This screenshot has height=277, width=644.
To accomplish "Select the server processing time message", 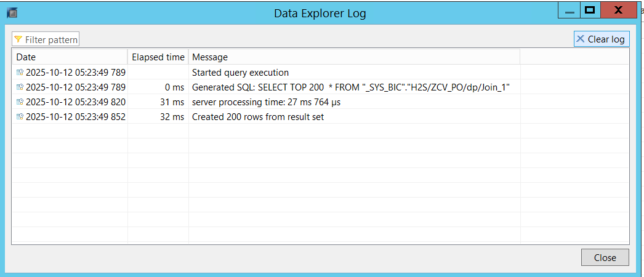I will [x=266, y=102].
